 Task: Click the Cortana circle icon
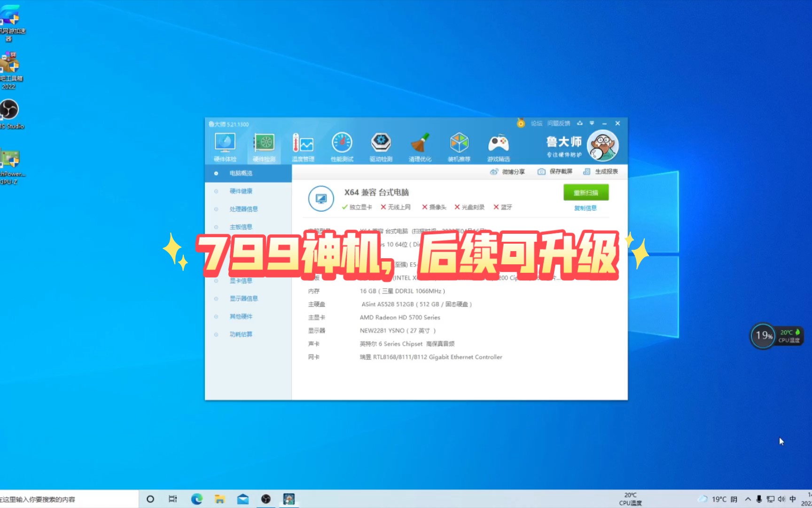150,499
